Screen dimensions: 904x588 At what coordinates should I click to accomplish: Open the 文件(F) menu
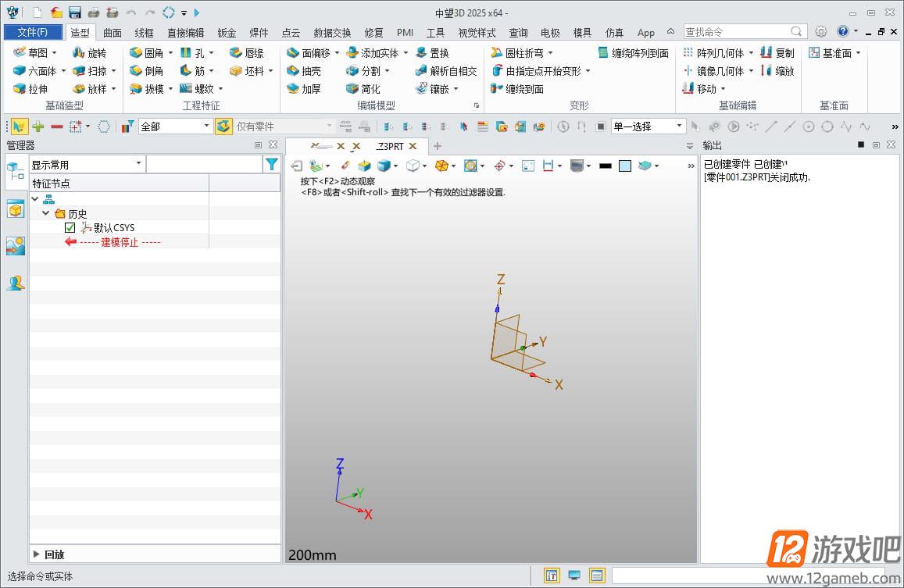33,32
